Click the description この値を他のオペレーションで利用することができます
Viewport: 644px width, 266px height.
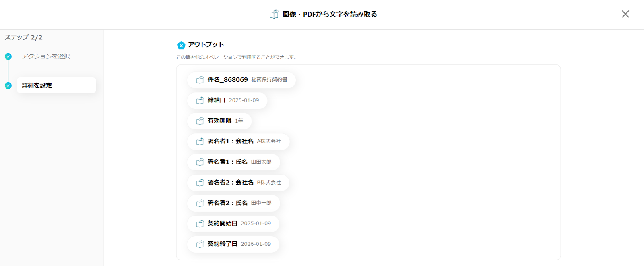[x=237, y=57]
